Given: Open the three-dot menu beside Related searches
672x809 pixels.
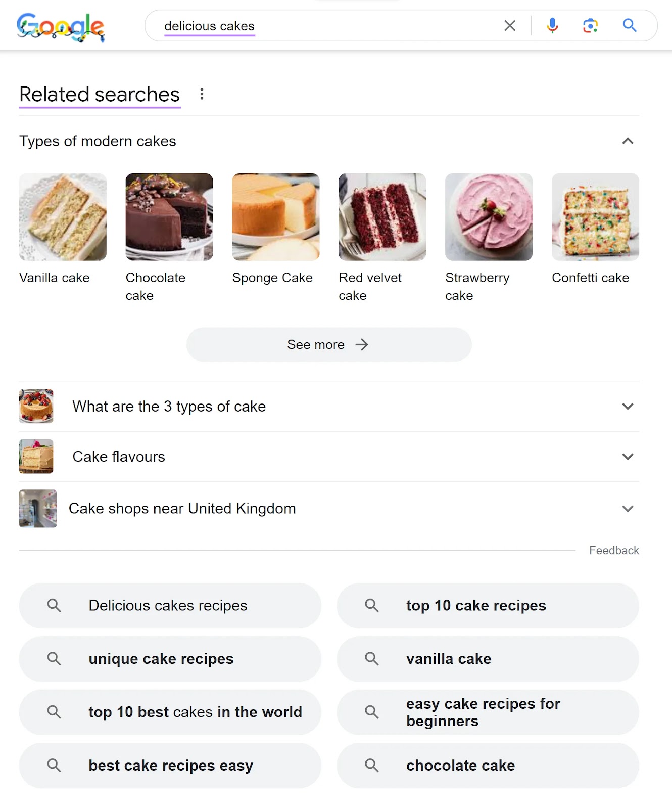Looking at the screenshot, I should point(202,94).
